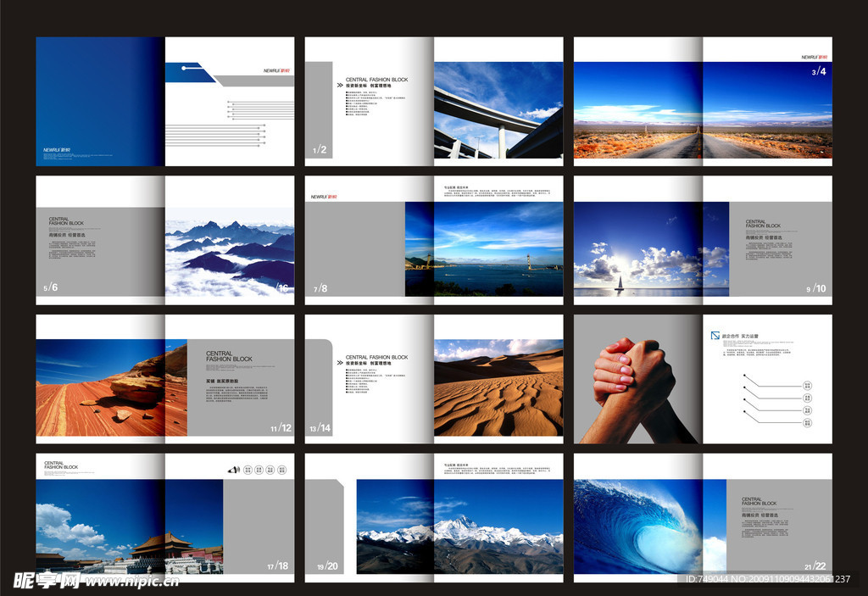The image size is (868, 596).
Task: Click page number 21/22
Action: coord(815,566)
